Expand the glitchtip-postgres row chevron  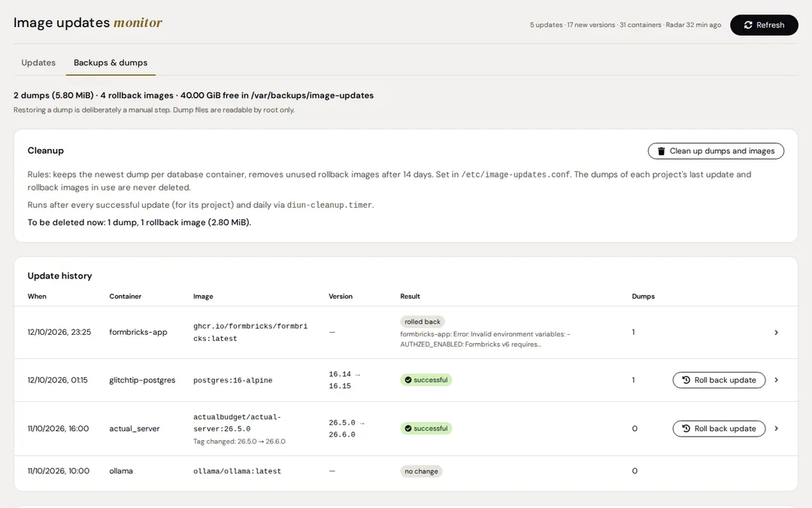[x=776, y=380]
